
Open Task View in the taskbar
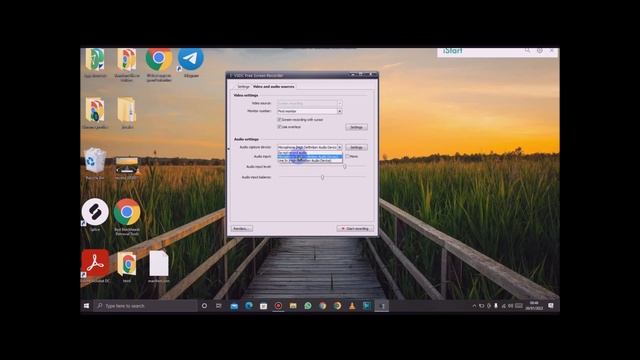click(219, 306)
